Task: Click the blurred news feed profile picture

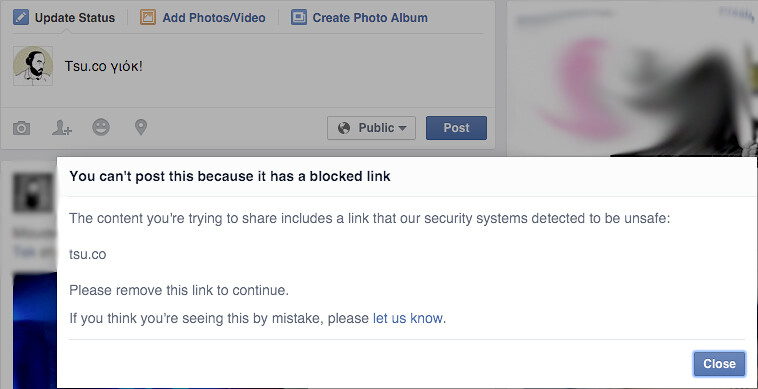Action: (x=33, y=192)
